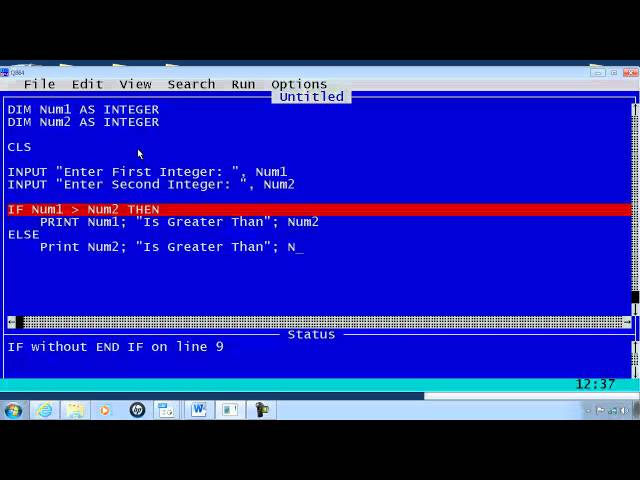The image size is (640, 480).
Task: Click the volume speaker tray icon
Action: tap(624, 411)
